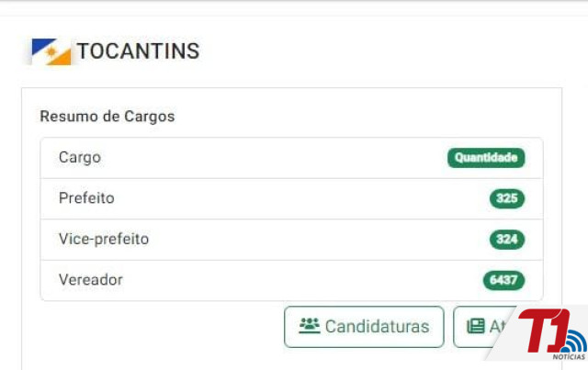Click the Tocantins state flag icon
The height and width of the screenshot is (370, 588).
[51, 51]
